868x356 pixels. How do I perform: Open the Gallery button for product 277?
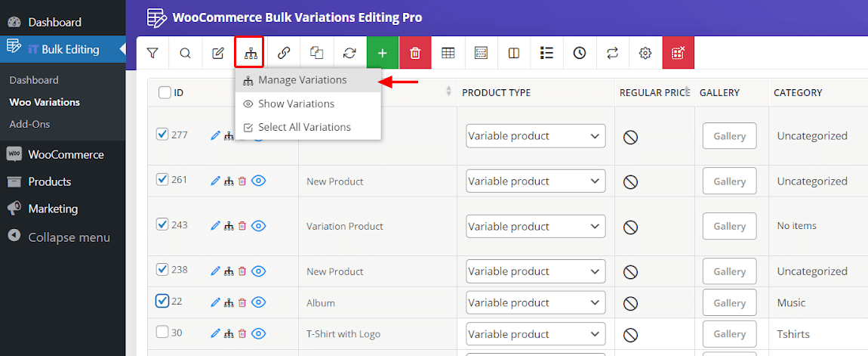pos(730,136)
